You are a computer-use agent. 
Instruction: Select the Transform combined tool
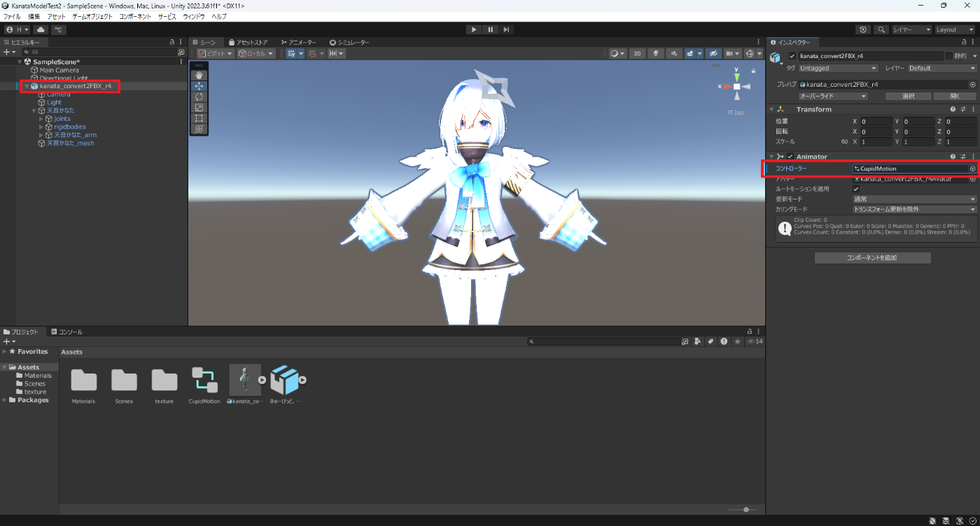click(x=199, y=129)
